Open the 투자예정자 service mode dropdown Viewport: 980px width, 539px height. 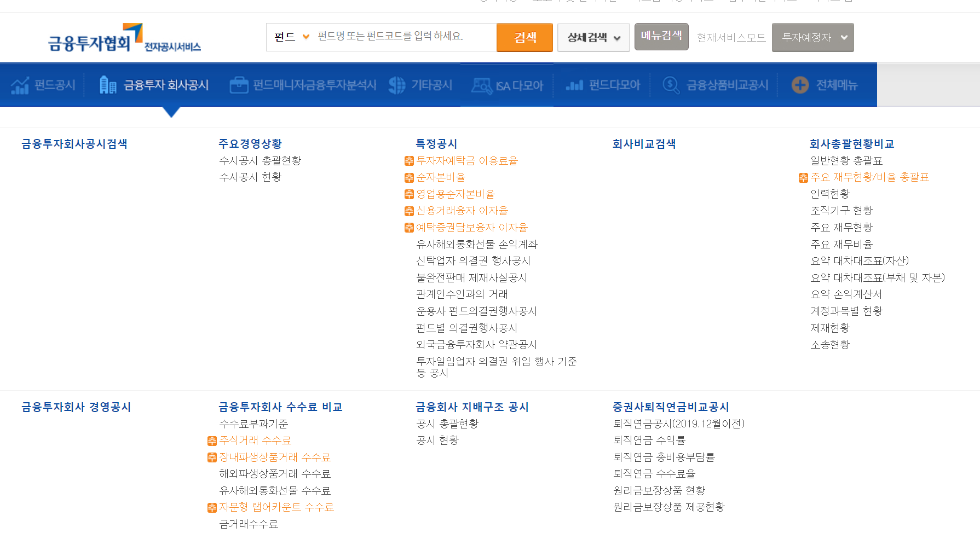point(812,38)
